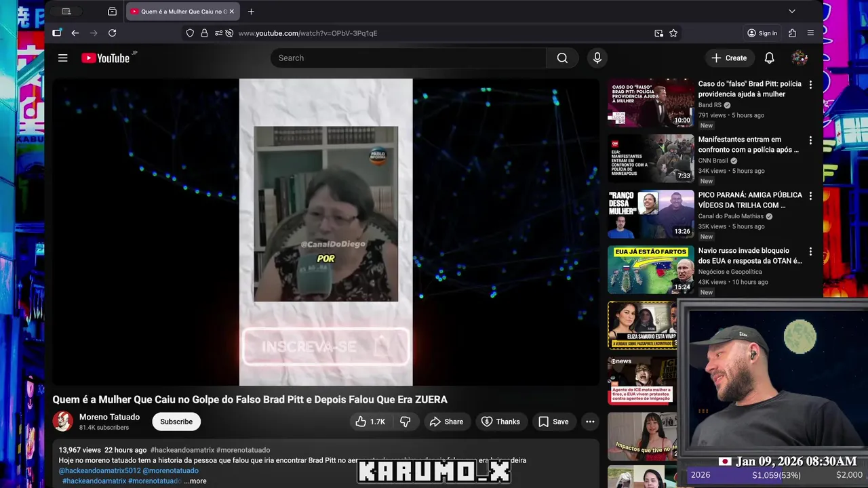The image size is (868, 488).
Task: Open the Moreno Tatuado channel name link
Action: (x=109, y=417)
